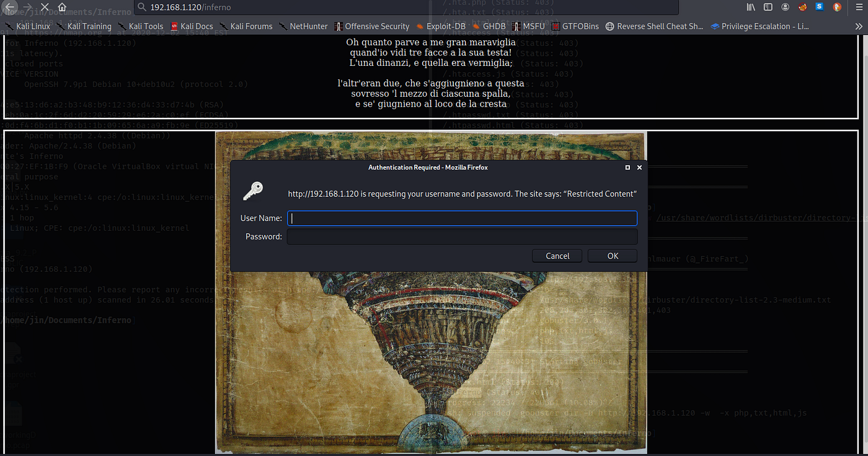Open the GHDB bookmark

(490, 26)
